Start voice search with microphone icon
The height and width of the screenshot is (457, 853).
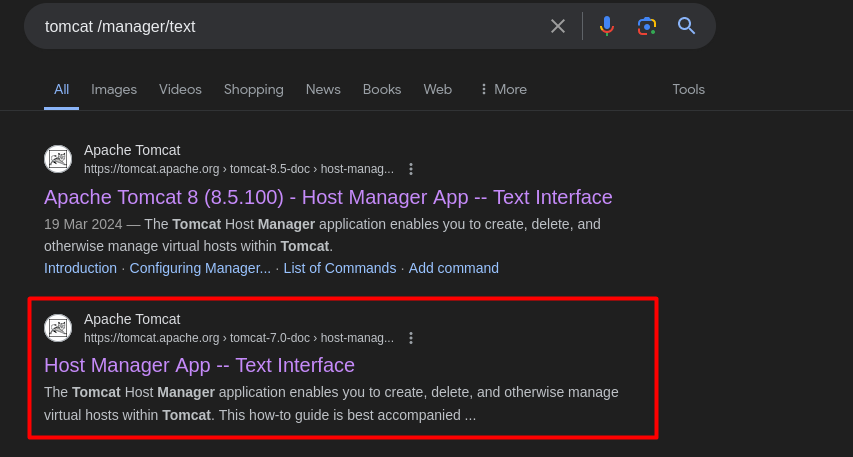pos(607,26)
